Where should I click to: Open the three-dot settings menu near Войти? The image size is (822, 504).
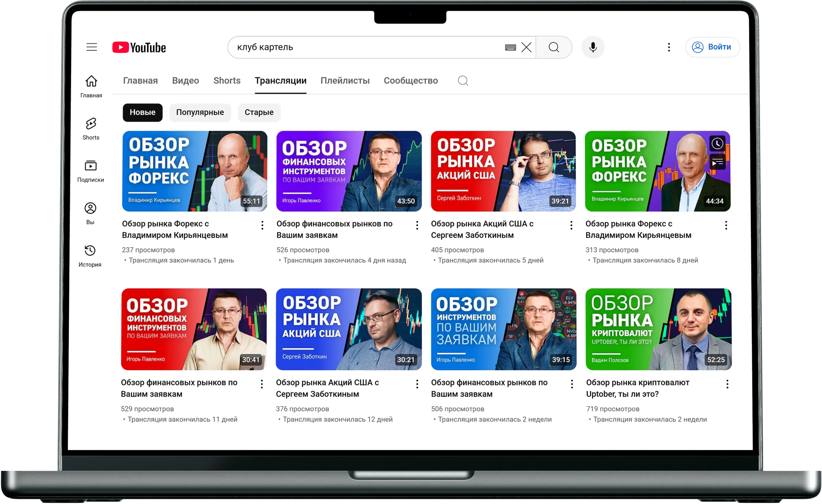pos(669,47)
